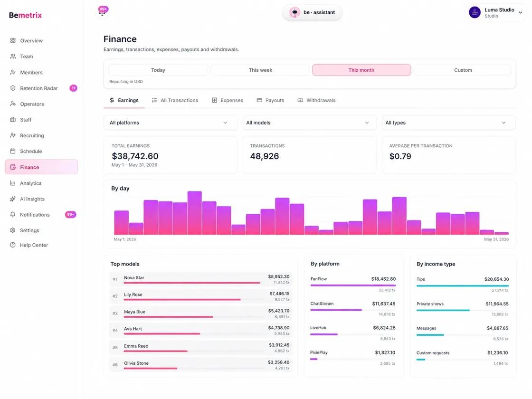Click the Expenses receipt icon
The image size is (532, 399).
[x=214, y=100]
